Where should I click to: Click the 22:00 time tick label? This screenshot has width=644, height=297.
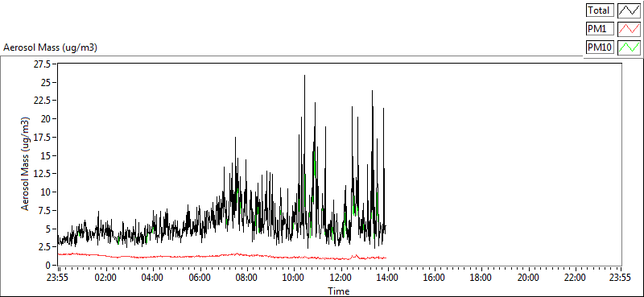click(x=574, y=278)
